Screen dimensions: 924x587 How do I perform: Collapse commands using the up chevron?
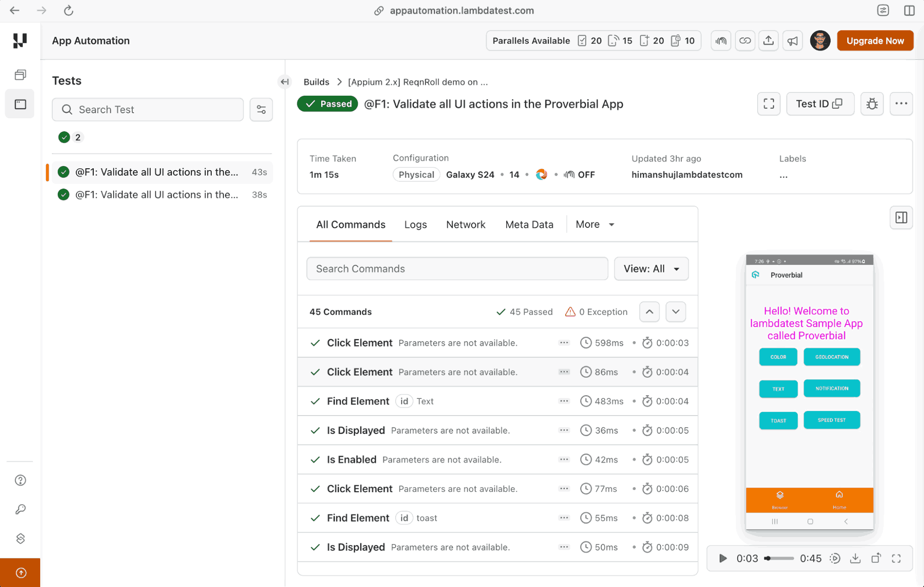coord(649,312)
